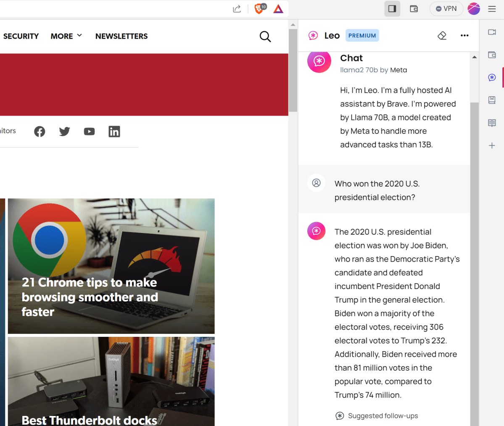Open the LinkedIn page icon
The image size is (504, 426).
(x=114, y=132)
